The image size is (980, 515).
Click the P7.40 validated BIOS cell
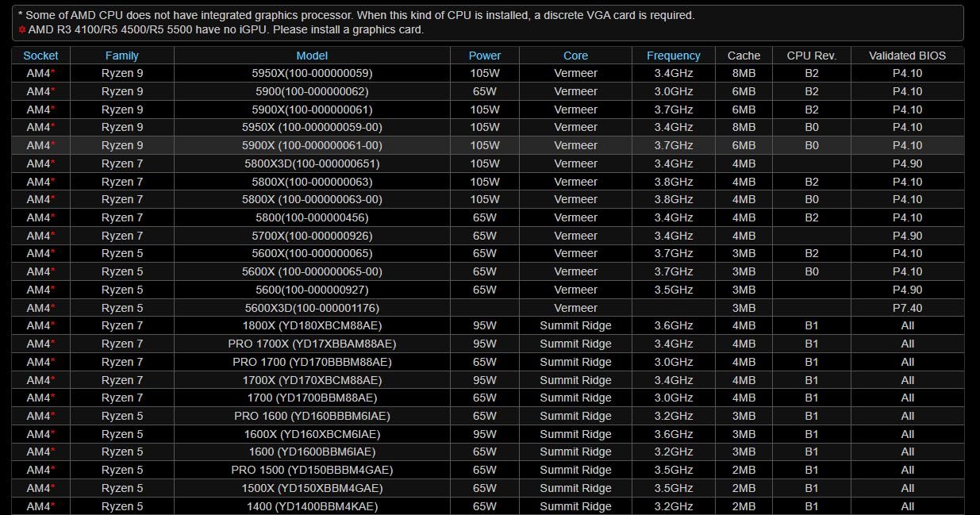(907, 308)
